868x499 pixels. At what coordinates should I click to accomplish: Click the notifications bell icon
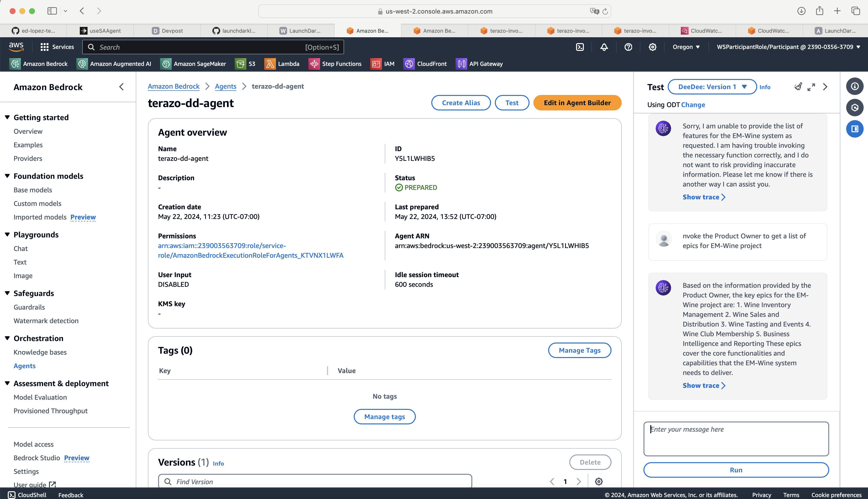click(x=604, y=47)
